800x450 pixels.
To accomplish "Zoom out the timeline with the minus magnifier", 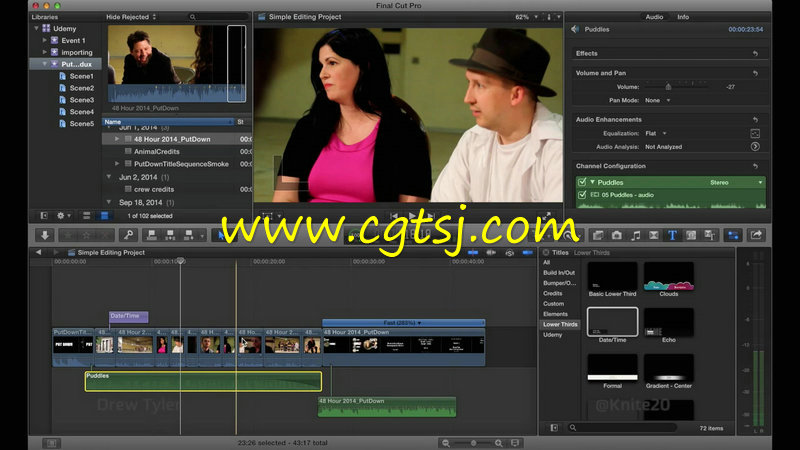I will point(446,443).
